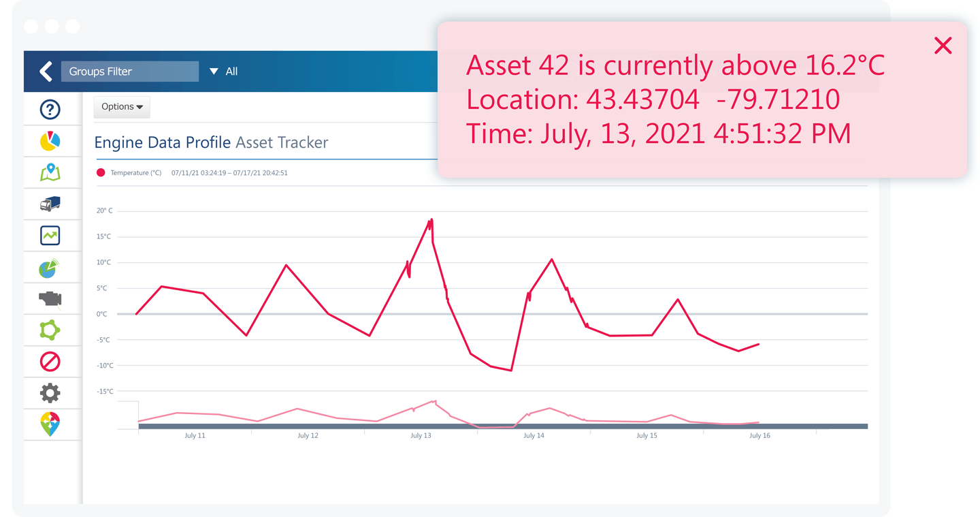Open the Help question mark icon
This screenshot has width=980, height=517.
pyautogui.click(x=50, y=109)
